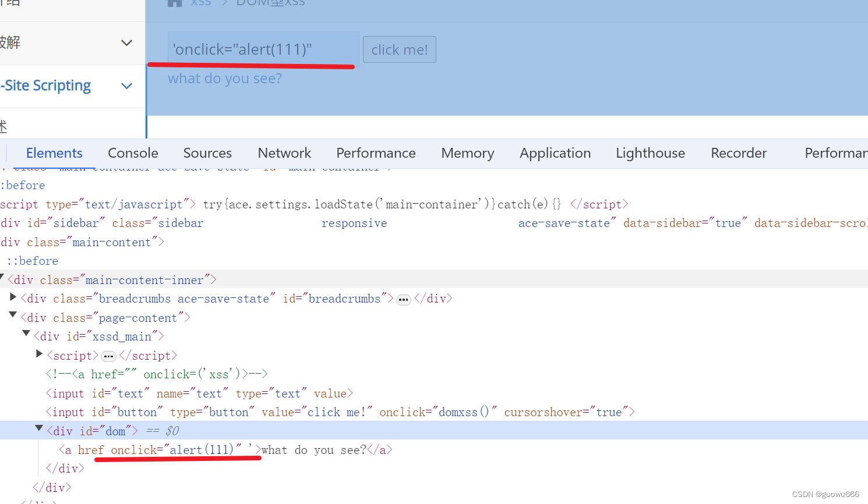
Task: Click the home icon in breadcrumbs
Action: pos(175,2)
